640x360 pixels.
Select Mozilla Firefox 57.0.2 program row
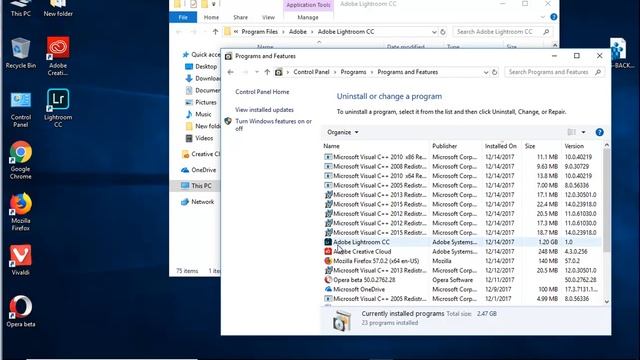point(462,261)
